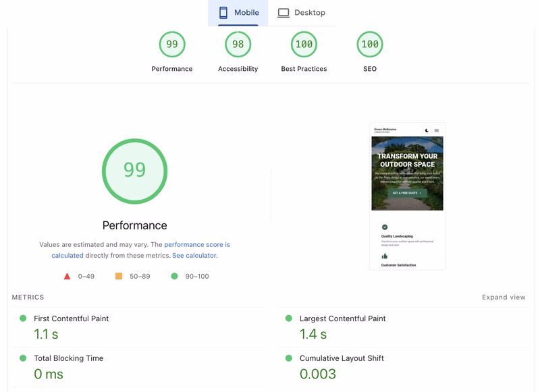Image resolution: width=540 pixels, height=392 pixels.
Task: Click the top Performance score circle showing 99
Action: (172, 44)
